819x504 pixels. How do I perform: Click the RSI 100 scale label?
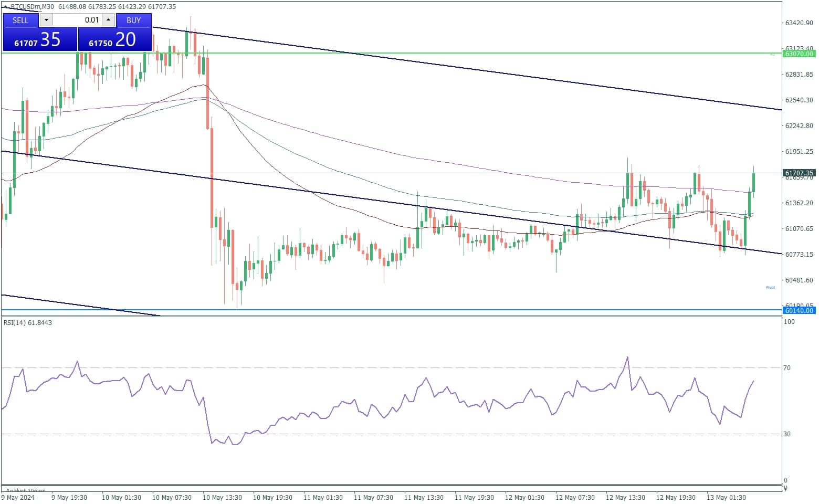[789, 322]
